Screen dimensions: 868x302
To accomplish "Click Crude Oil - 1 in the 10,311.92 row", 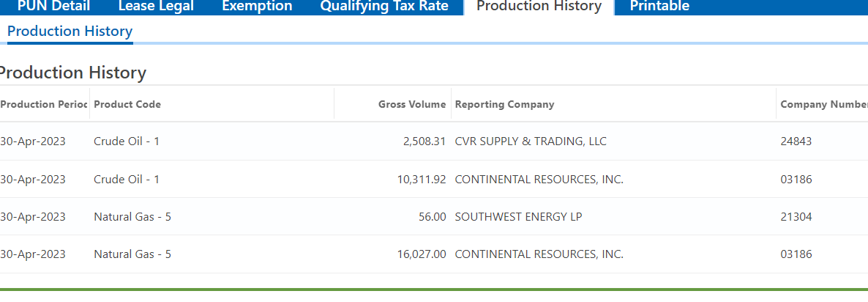I will pyautogui.click(x=127, y=180).
